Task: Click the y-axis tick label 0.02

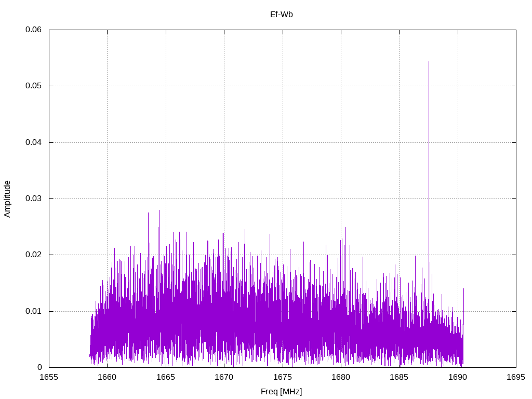Action: [x=33, y=255]
